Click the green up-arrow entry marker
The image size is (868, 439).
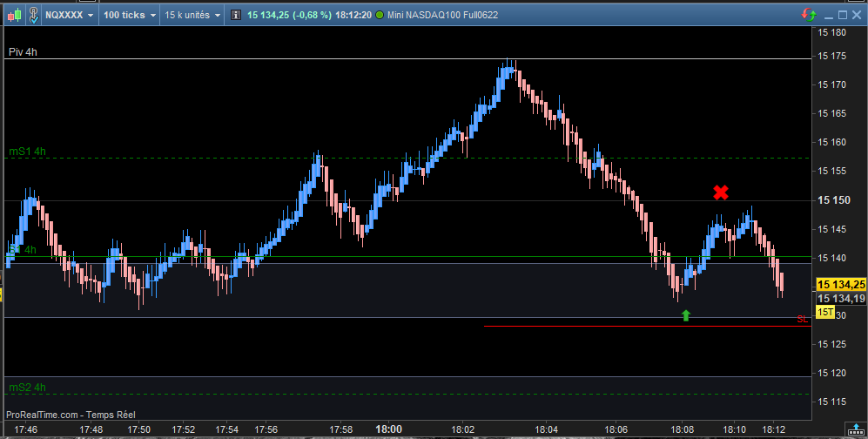click(x=686, y=315)
